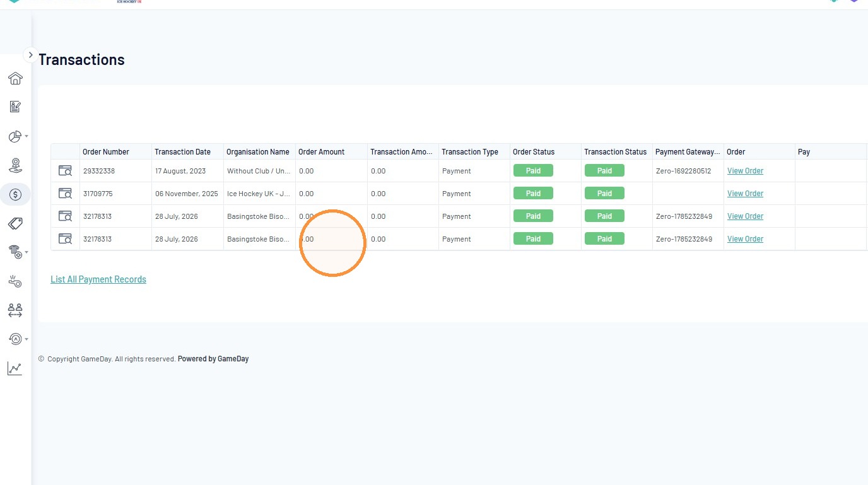Click the Transaction Status column header

click(617, 152)
